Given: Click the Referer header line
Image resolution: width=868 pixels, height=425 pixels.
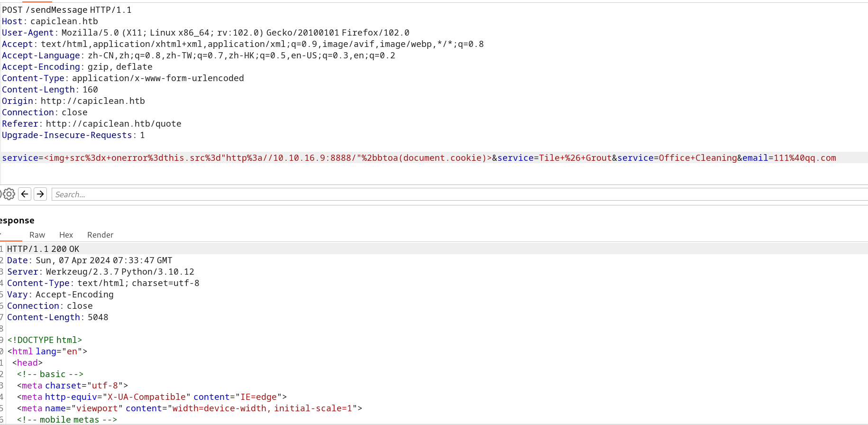Looking at the screenshot, I should 91,124.
